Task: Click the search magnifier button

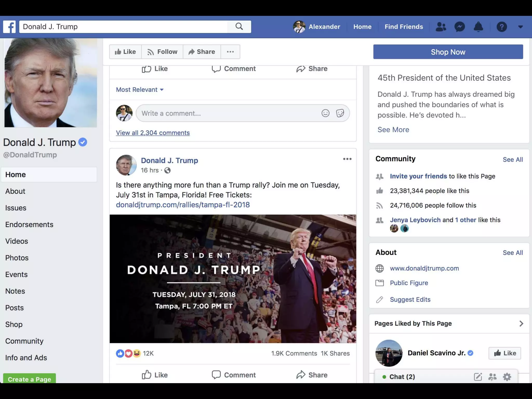Action: click(x=239, y=26)
